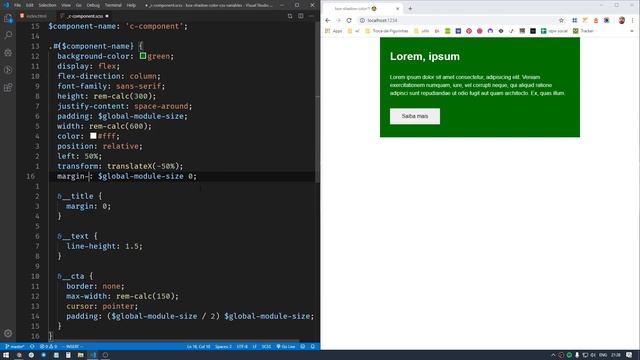Open the Chrome three-dot menu
The height and width of the screenshot is (360, 640).
click(633, 20)
